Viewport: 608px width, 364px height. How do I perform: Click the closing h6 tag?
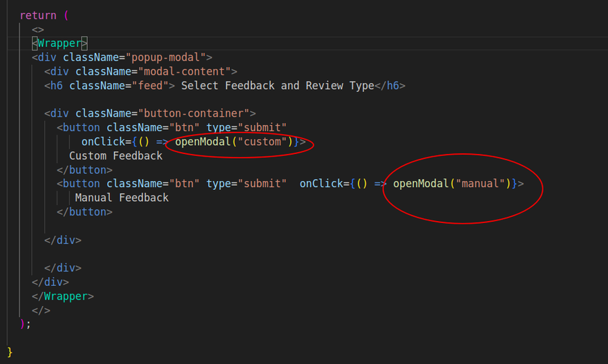tap(390, 86)
